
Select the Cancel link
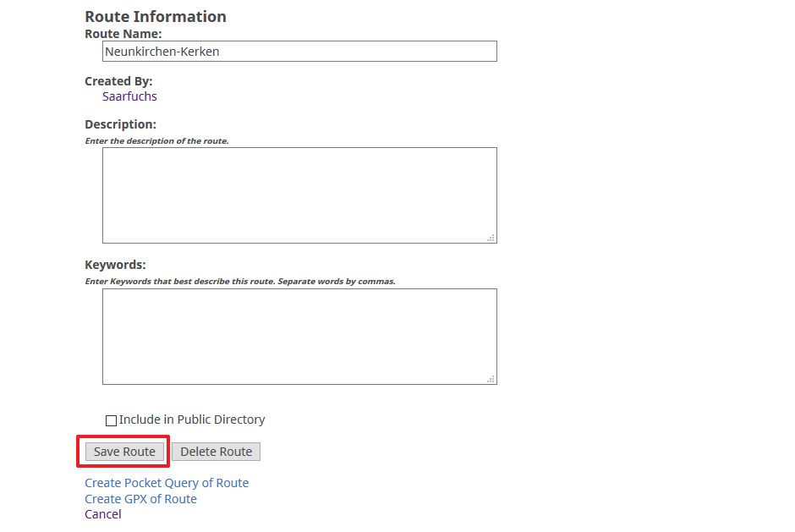[x=103, y=514]
